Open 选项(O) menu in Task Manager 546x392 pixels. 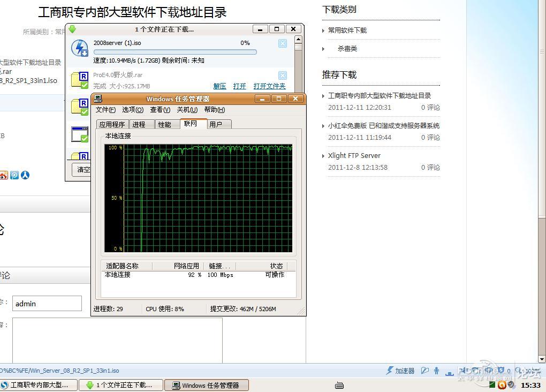click(x=133, y=110)
